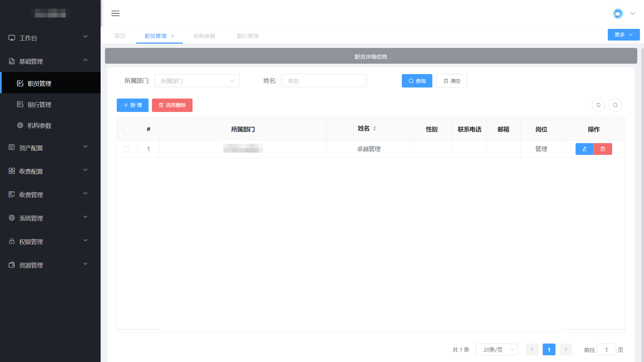Click the 工作台 monitor icon
This screenshot has width=644, height=362.
[x=12, y=38]
